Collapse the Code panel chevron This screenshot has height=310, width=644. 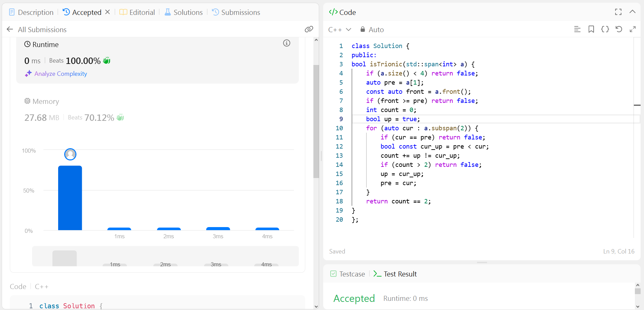pyautogui.click(x=633, y=12)
